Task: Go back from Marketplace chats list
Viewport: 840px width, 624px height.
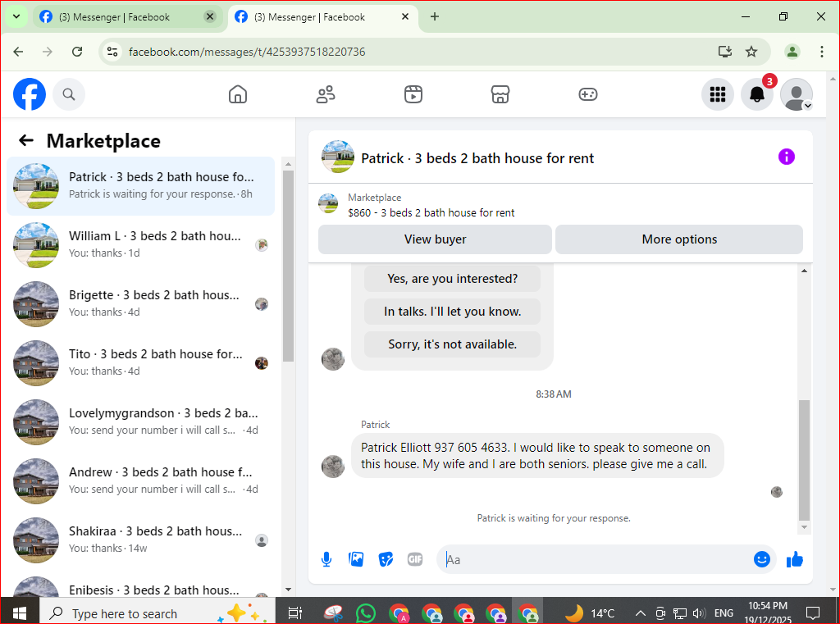Action: (x=26, y=141)
